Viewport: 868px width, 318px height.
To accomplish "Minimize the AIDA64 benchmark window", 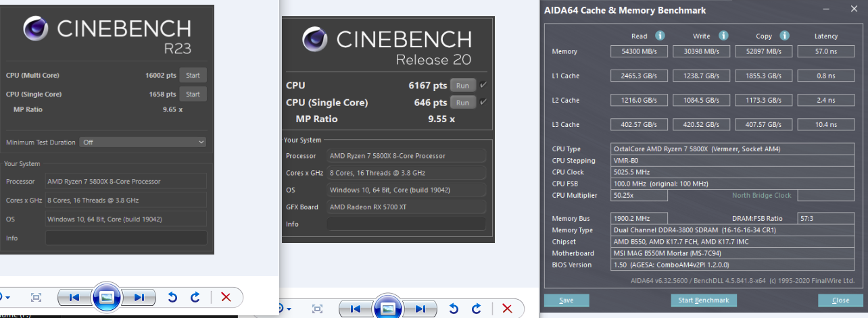I will (x=825, y=9).
